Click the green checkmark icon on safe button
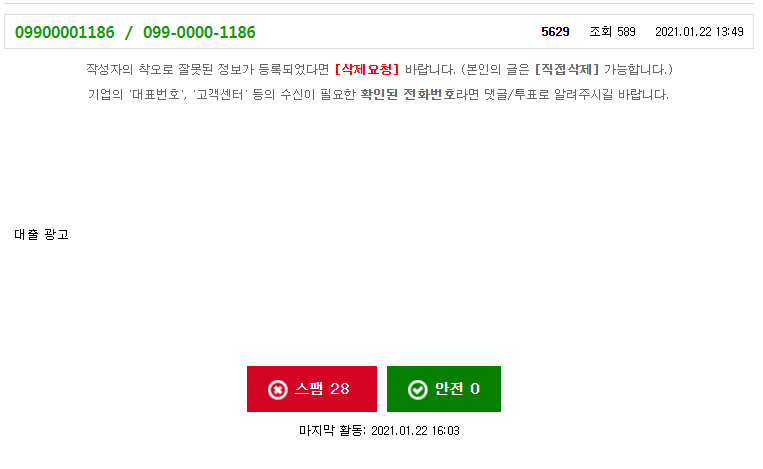 417,390
